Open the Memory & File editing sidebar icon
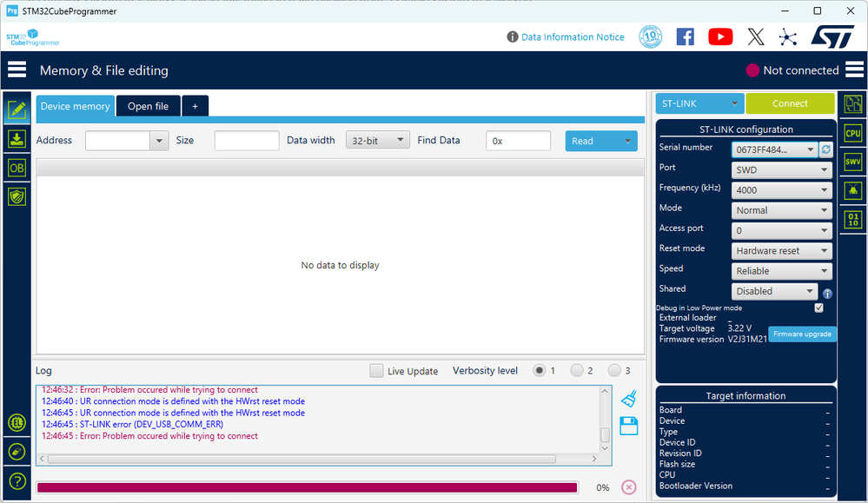 [17, 109]
